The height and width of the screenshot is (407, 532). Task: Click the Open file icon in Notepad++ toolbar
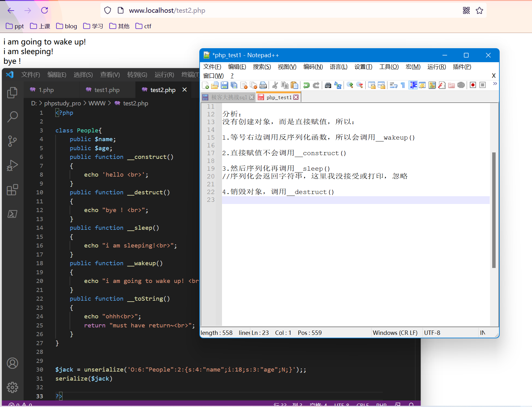pyautogui.click(x=215, y=85)
